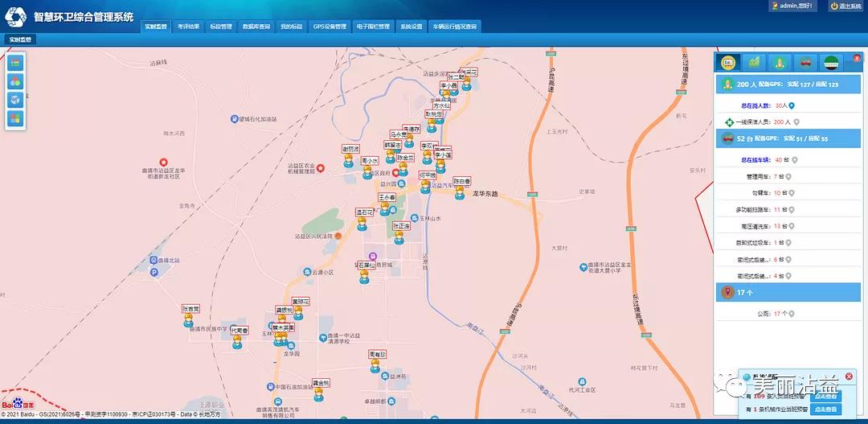Select the green chart icon in right panel

pyautogui.click(x=754, y=62)
